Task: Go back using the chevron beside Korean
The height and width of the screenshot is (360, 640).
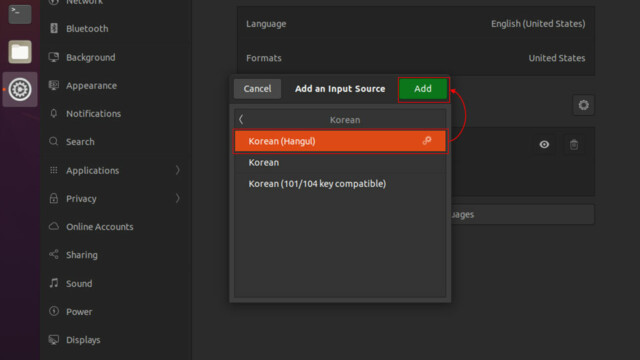Action: 241,120
